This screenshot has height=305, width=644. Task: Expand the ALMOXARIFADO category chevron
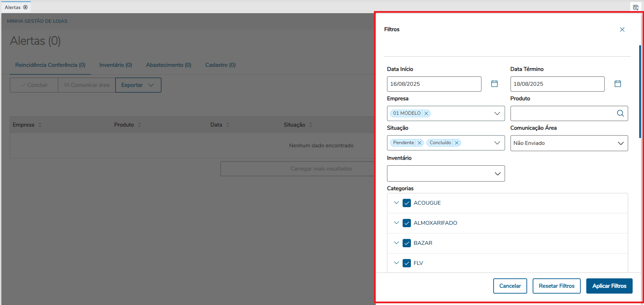(x=396, y=223)
